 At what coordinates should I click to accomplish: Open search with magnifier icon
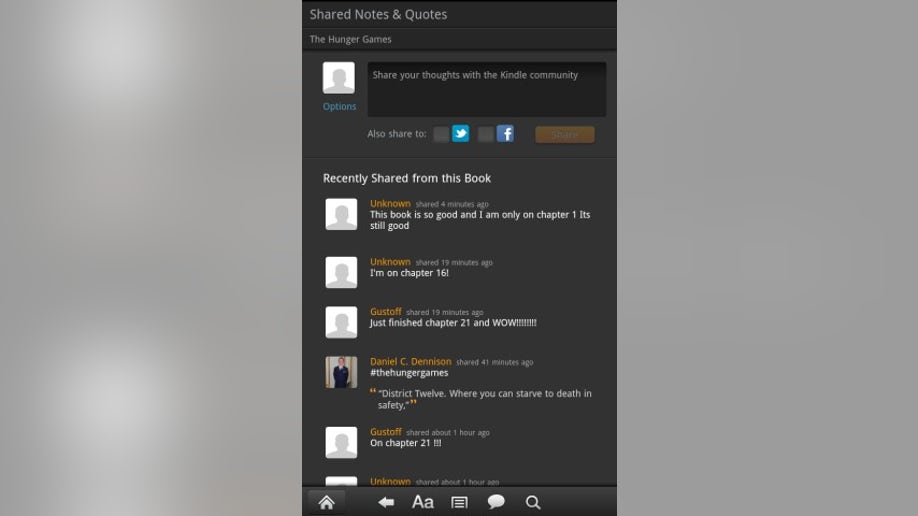533,502
